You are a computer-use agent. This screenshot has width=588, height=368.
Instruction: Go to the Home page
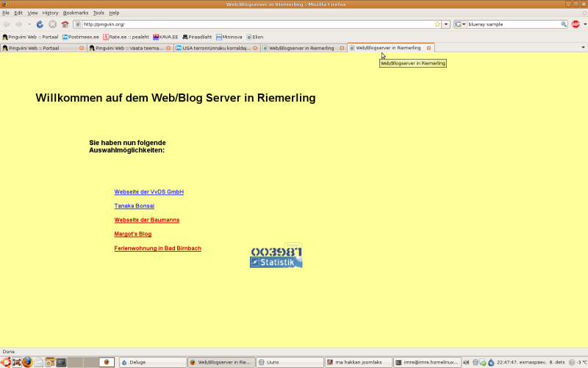[65, 24]
